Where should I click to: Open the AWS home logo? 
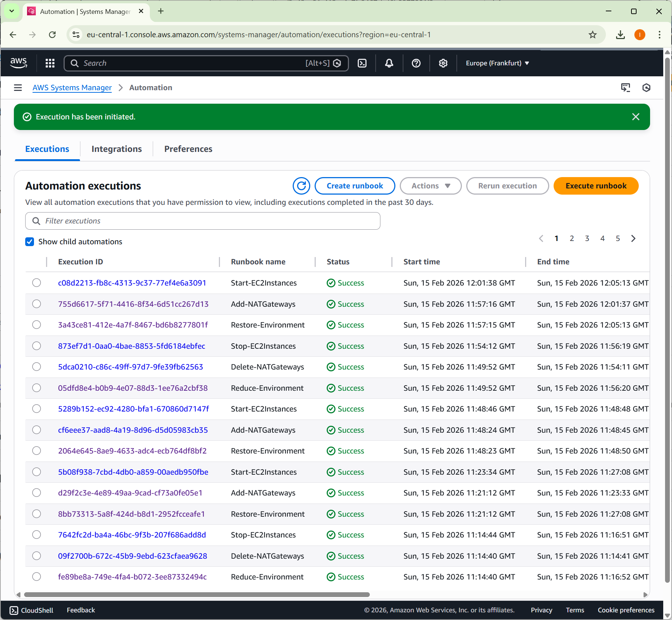(x=19, y=63)
